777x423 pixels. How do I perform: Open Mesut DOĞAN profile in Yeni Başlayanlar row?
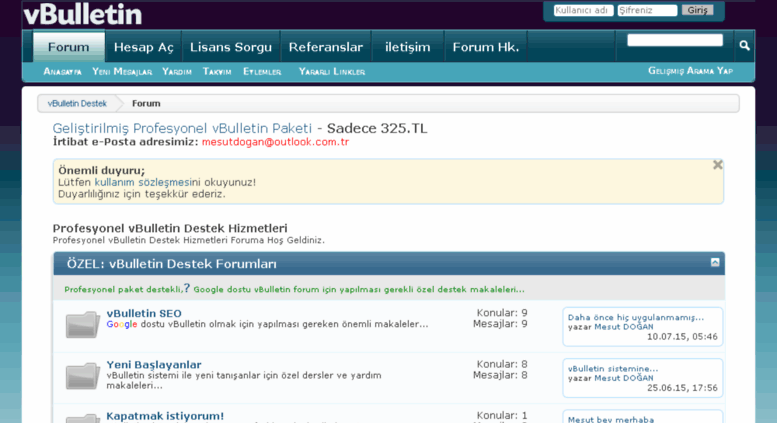(624, 378)
